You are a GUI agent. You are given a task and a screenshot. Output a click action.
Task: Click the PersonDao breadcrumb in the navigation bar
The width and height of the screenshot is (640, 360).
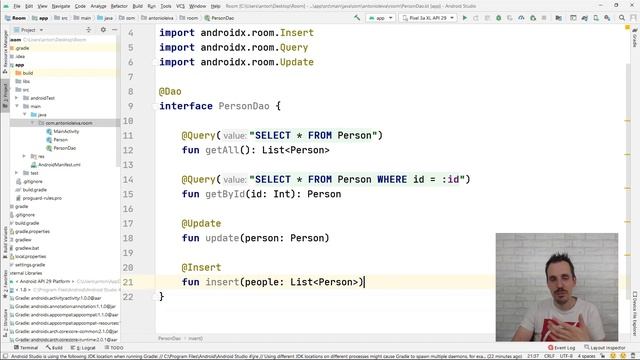[219, 18]
